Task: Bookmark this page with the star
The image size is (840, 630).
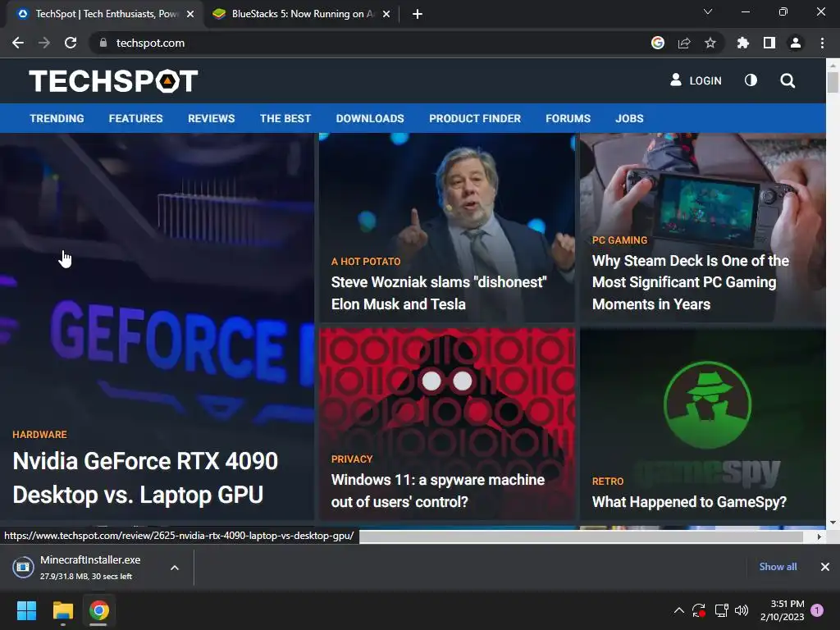Action: 710,43
